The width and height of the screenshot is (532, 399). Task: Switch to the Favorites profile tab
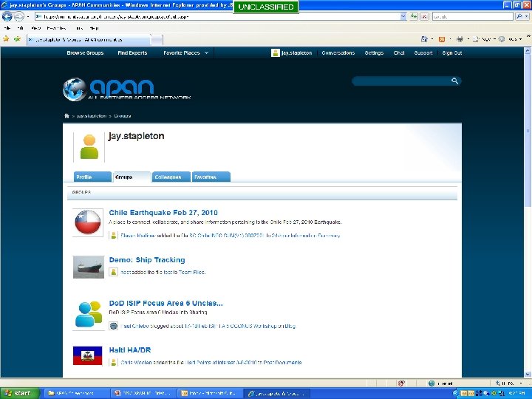coord(211,177)
